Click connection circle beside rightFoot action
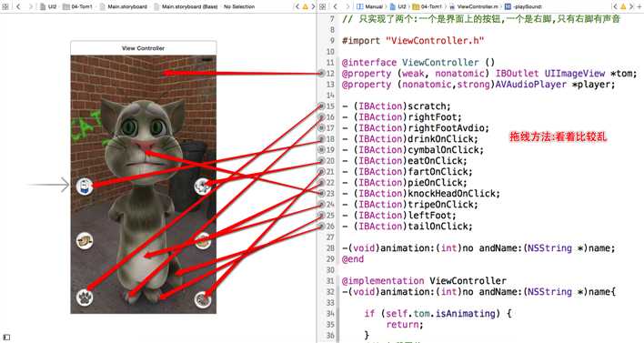 [x=322, y=117]
